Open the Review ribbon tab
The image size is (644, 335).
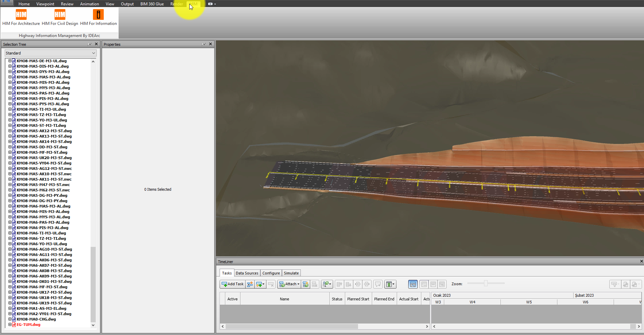67,4
